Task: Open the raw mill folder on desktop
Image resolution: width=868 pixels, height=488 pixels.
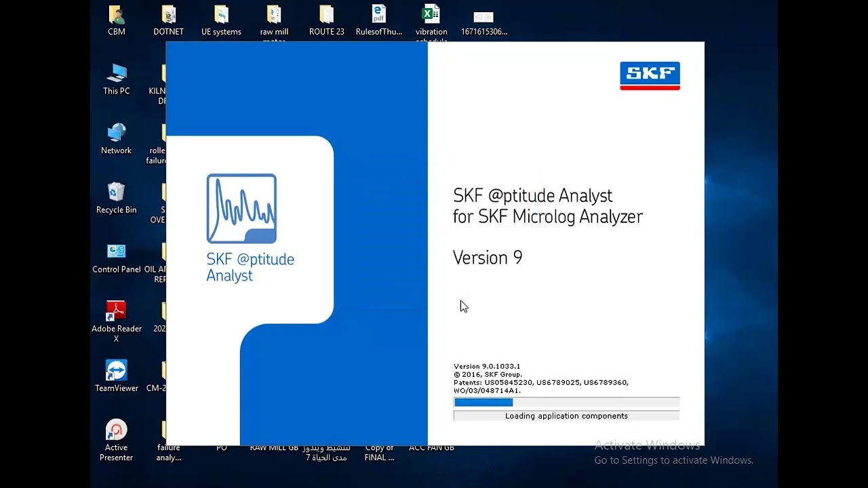Action: (274, 22)
